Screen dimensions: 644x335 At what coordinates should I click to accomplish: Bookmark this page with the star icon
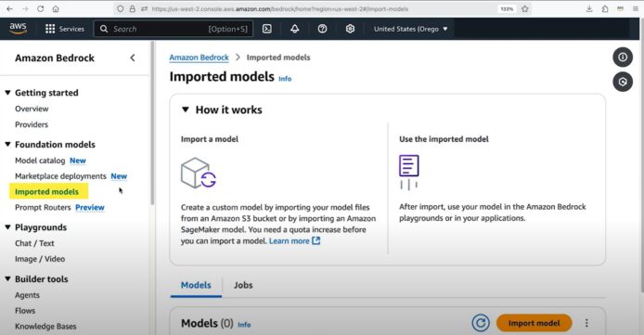(x=525, y=8)
